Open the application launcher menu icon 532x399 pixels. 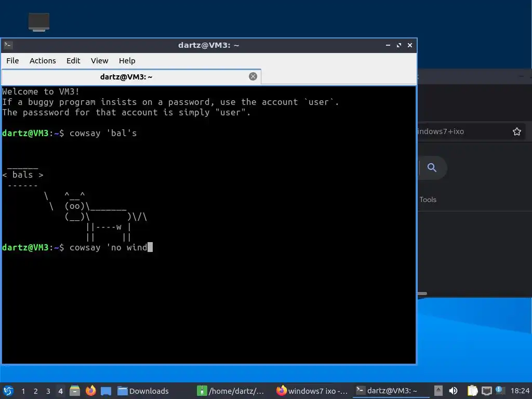pos(8,391)
